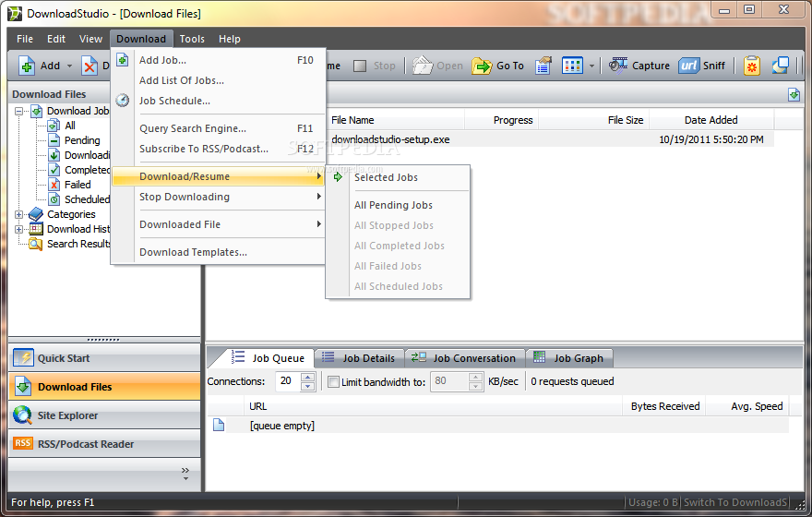Sort by Date Added column header
Image resolution: width=812 pixels, height=517 pixels.
711,120
